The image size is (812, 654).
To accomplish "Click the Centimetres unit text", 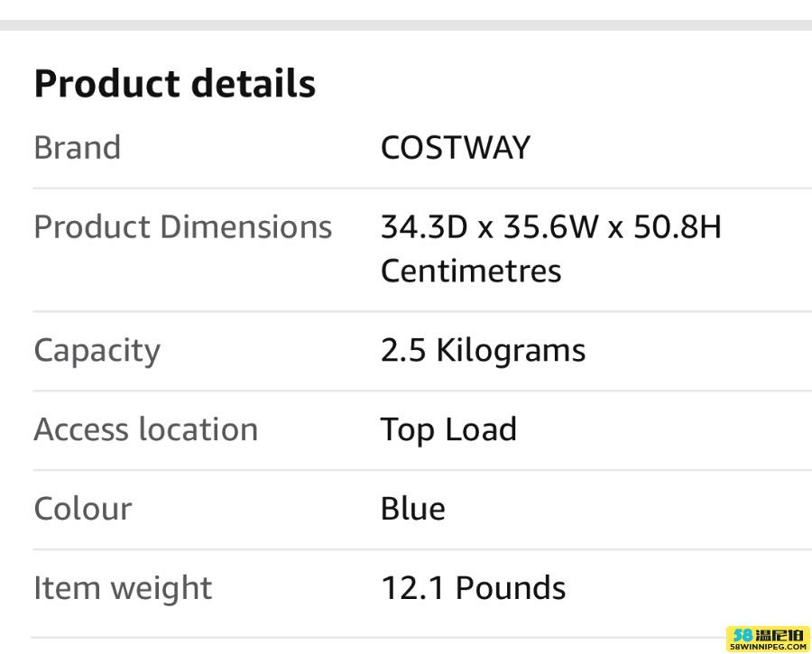I will [471, 271].
